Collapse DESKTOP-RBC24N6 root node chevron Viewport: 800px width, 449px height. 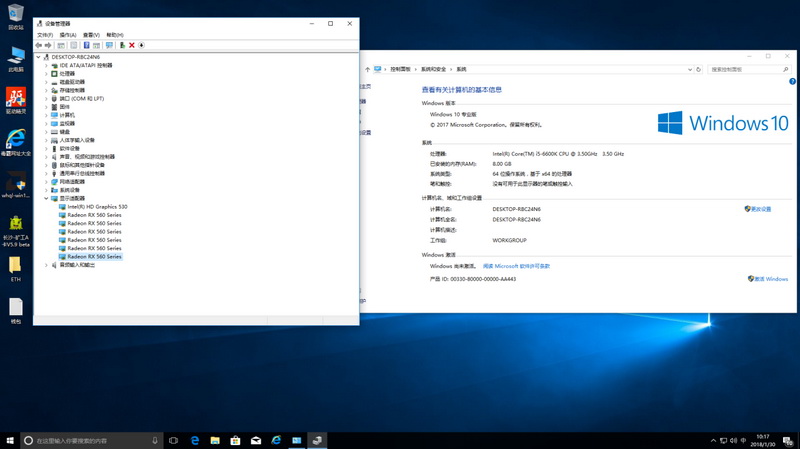(x=38, y=57)
